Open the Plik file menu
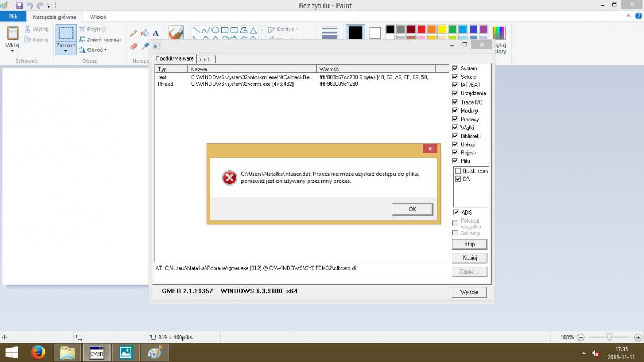 (13, 17)
